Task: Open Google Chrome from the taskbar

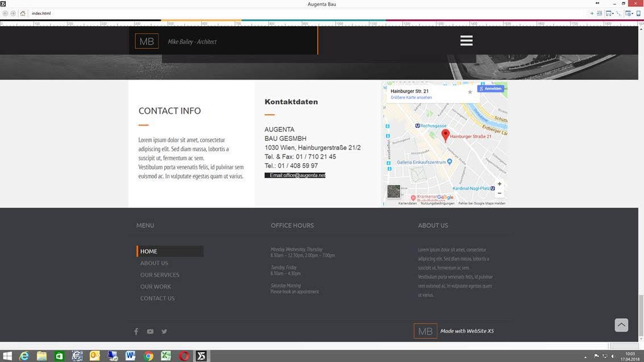Action: click(148, 356)
